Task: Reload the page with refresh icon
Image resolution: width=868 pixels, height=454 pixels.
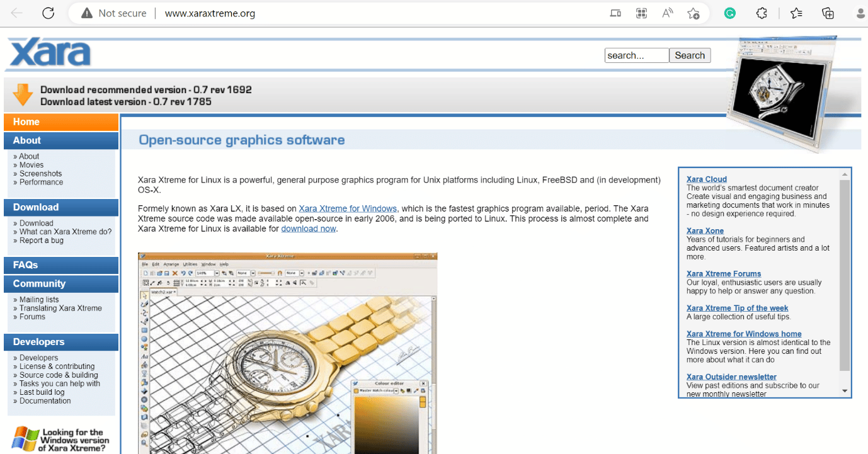Action: 49,13
